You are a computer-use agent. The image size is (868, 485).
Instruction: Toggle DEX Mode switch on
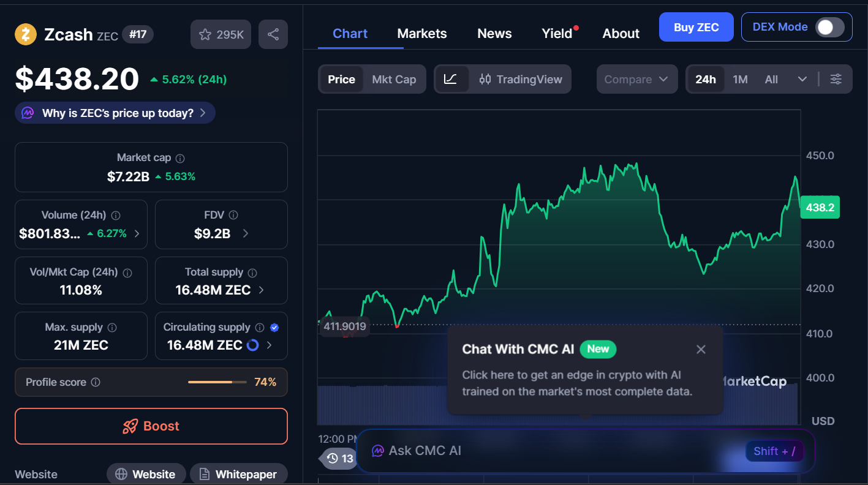pyautogui.click(x=830, y=27)
